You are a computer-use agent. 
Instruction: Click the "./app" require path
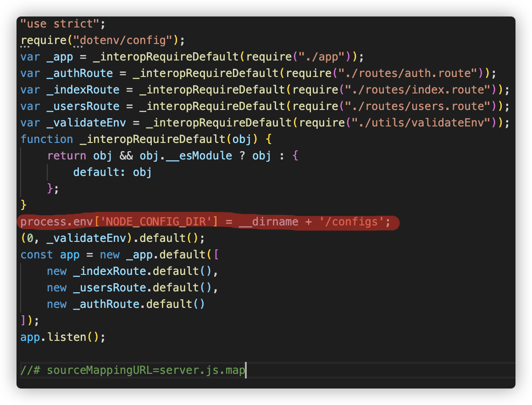pyautogui.click(x=321, y=57)
